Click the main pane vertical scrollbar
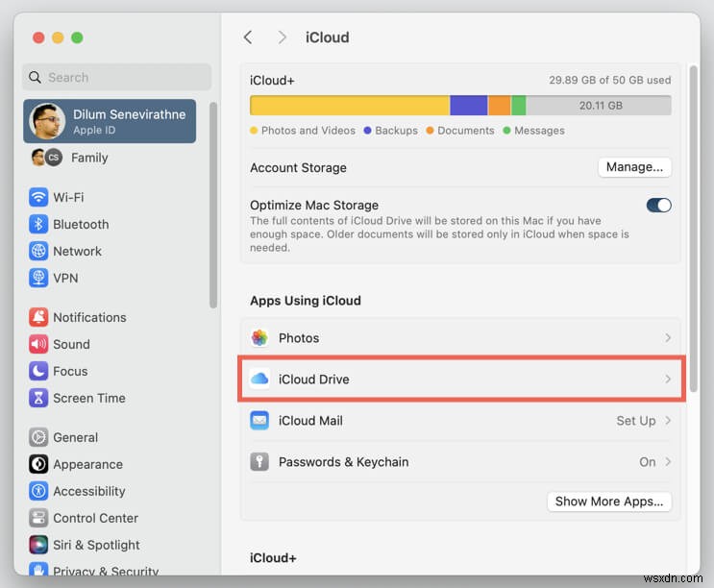 694,229
